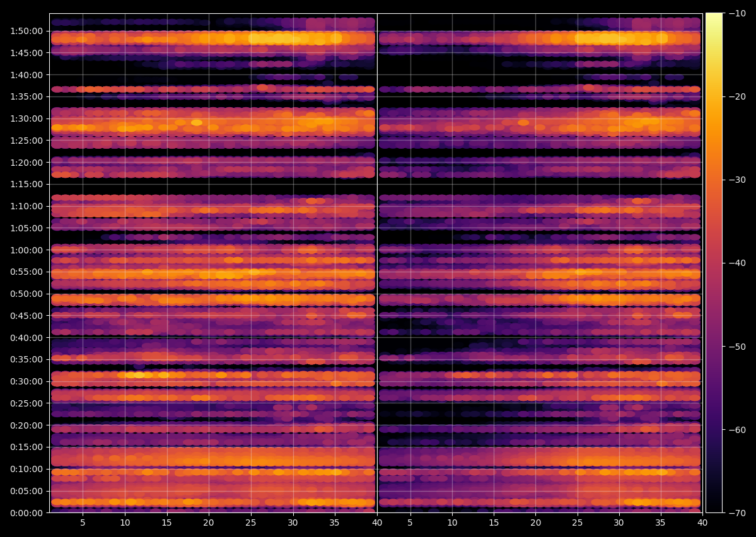
Task: Click the 0:40:00 y-axis tick label
Action: pyautogui.click(x=26, y=338)
